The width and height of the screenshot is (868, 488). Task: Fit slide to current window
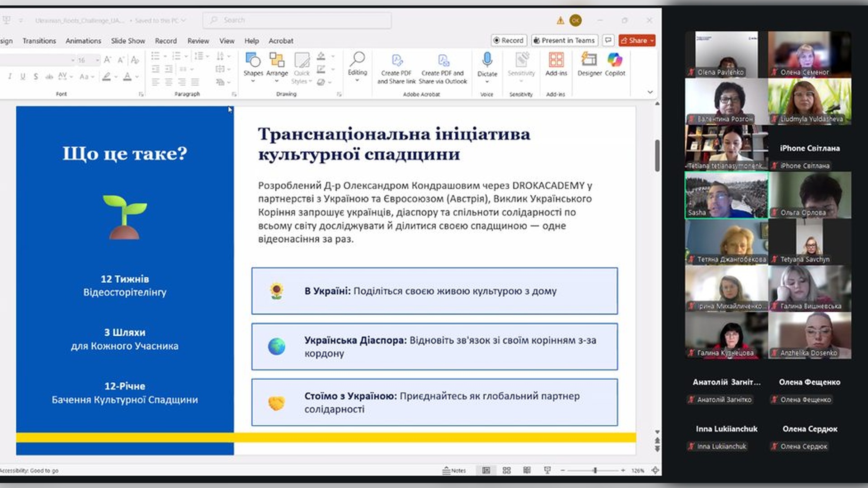point(655,470)
